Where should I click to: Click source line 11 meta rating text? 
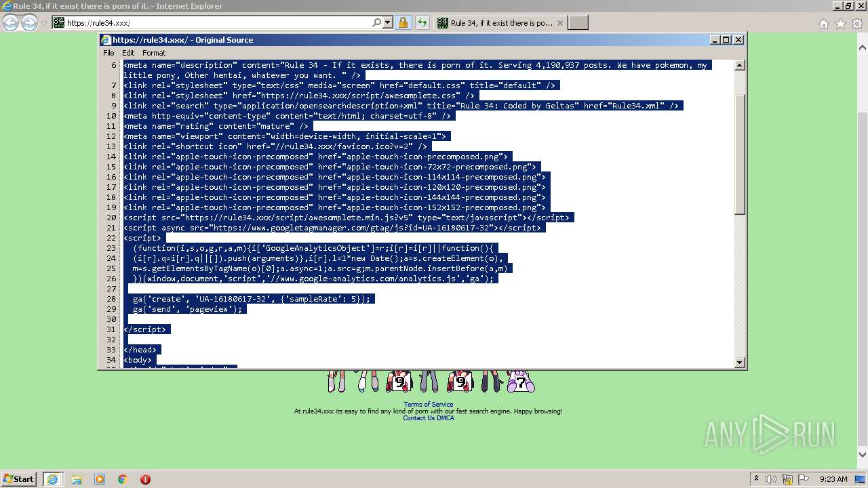pos(216,126)
